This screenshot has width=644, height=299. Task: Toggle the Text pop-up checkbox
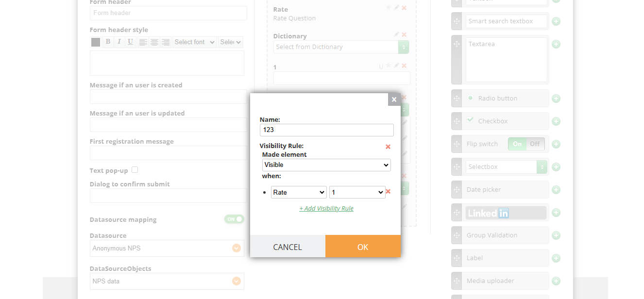(x=135, y=170)
